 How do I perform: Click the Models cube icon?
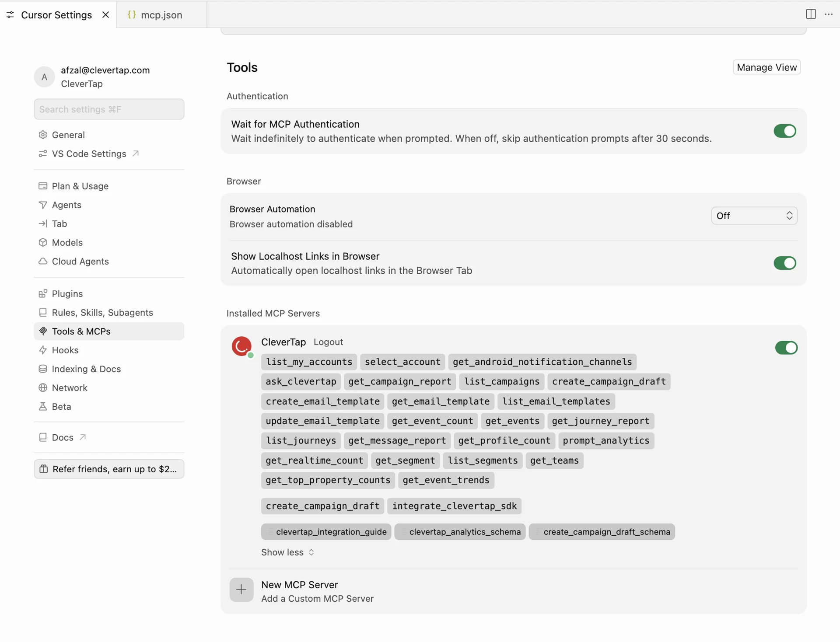(x=43, y=242)
